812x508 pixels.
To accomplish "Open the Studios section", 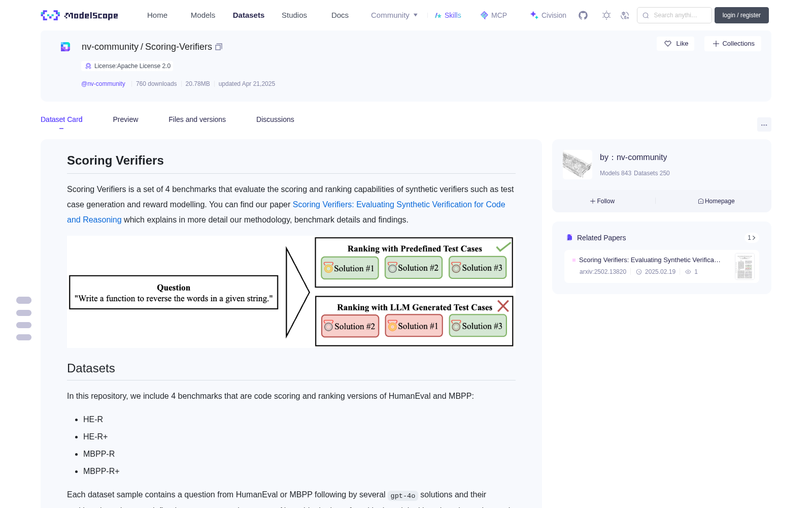I will [294, 15].
